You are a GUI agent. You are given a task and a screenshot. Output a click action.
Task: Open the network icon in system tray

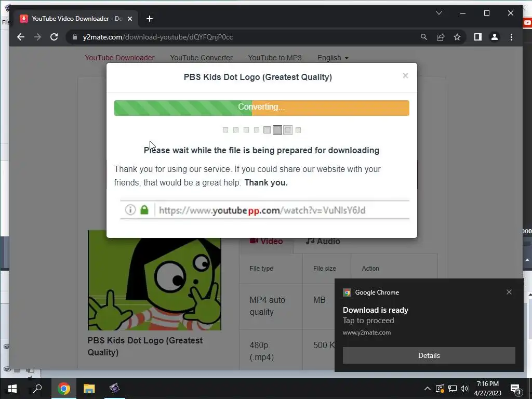click(453, 389)
